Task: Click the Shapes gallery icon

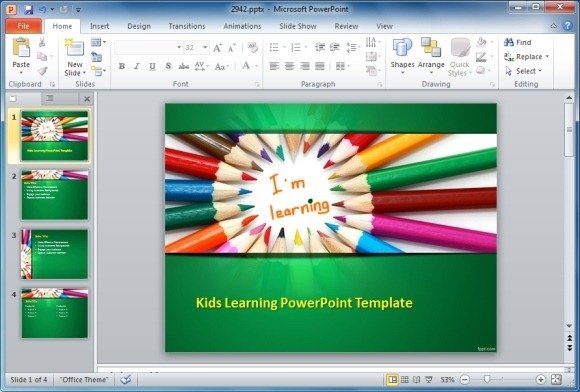Action: click(402, 47)
